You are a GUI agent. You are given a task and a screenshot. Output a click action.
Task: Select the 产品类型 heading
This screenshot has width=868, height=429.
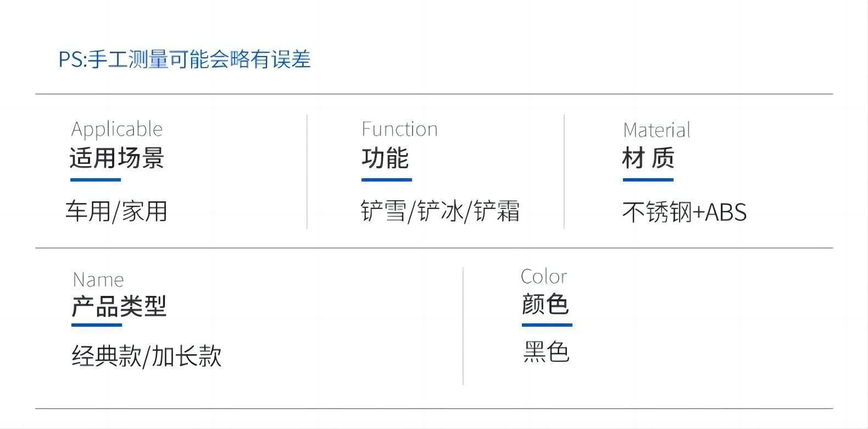[119, 306]
